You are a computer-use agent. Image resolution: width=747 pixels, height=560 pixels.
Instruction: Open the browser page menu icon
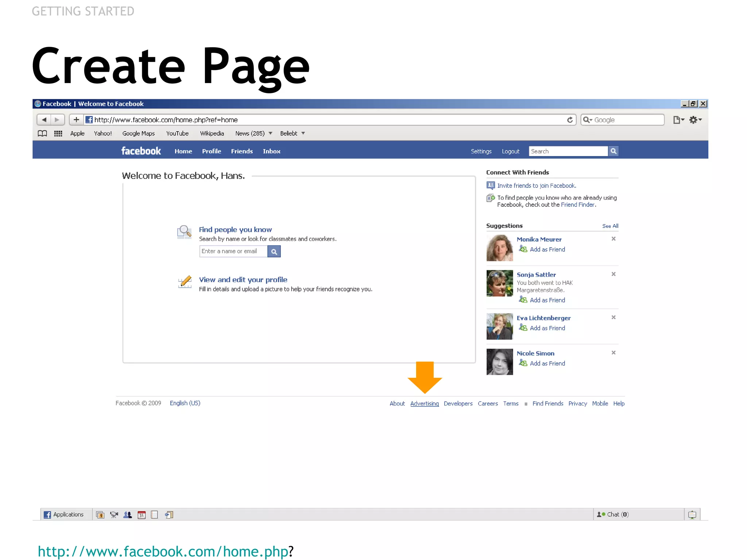(x=678, y=120)
